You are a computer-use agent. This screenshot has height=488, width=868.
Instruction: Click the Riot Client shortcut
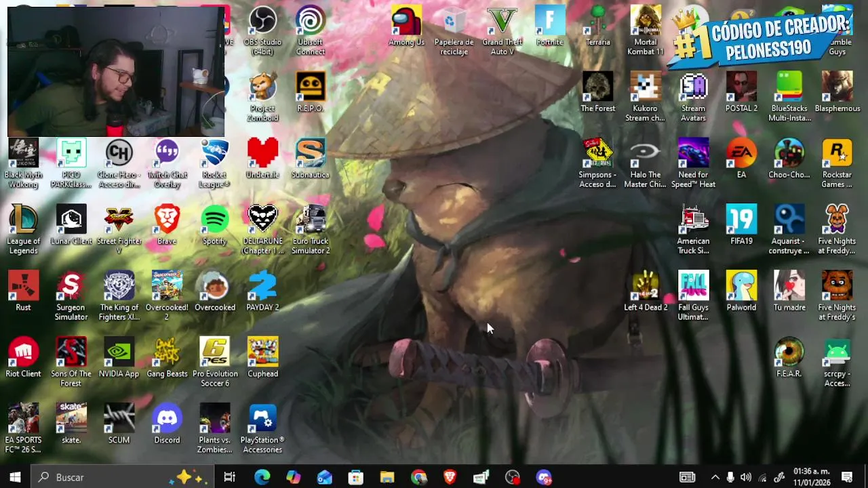(23, 359)
